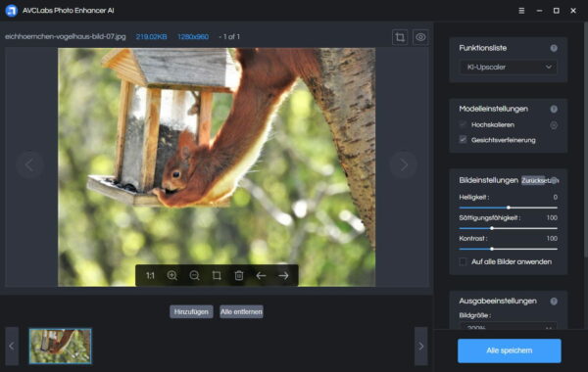
Task: Click the crop icon above the preview
Action: click(x=400, y=37)
